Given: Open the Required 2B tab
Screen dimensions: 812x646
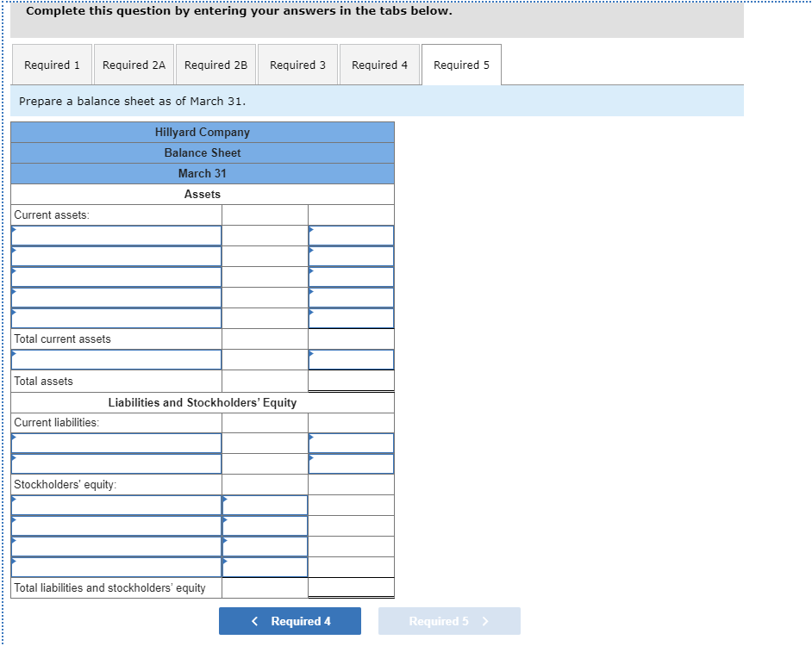Looking at the screenshot, I should click(x=216, y=65).
